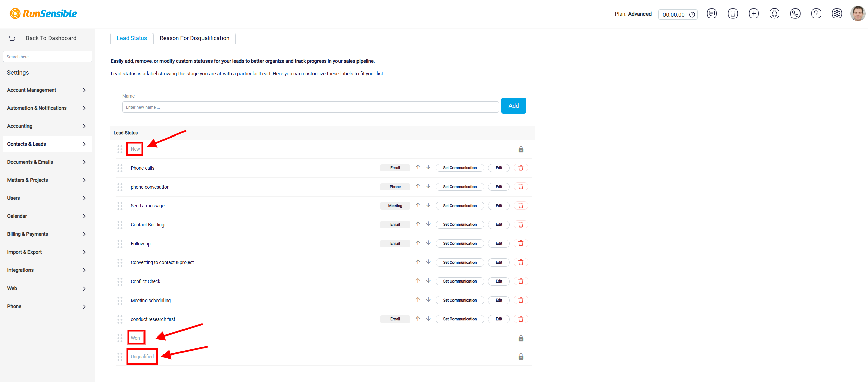
Task: Move Contact Building status up with arrow
Action: (x=418, y=224)
